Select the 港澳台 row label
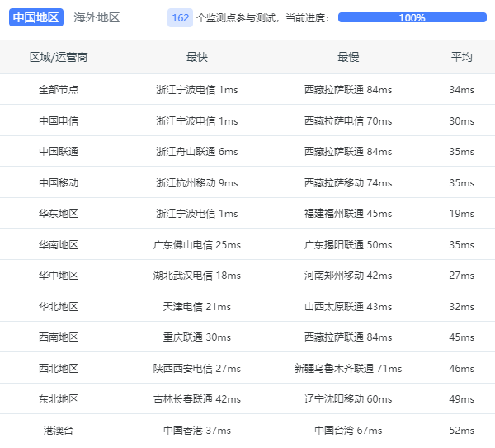The height and width of the screenshot is (448, 495). (x=59, y=431)
